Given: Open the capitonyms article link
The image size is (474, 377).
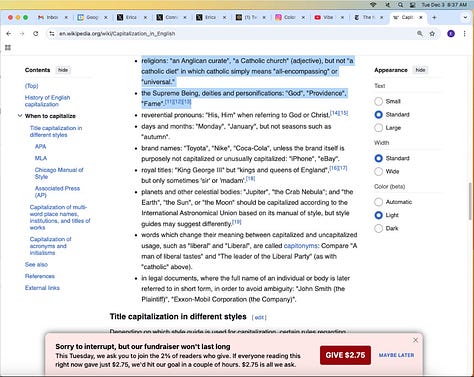Looking at the screenshot, I should point(301,246).
